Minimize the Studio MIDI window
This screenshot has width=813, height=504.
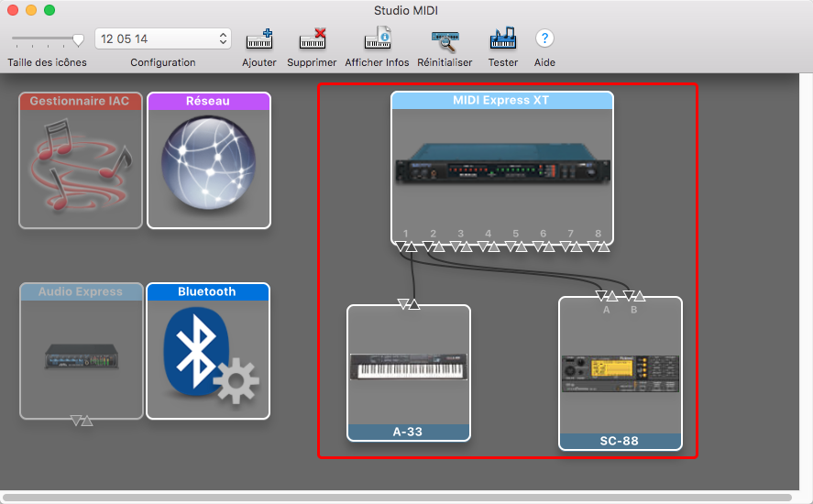pos(31,10)
